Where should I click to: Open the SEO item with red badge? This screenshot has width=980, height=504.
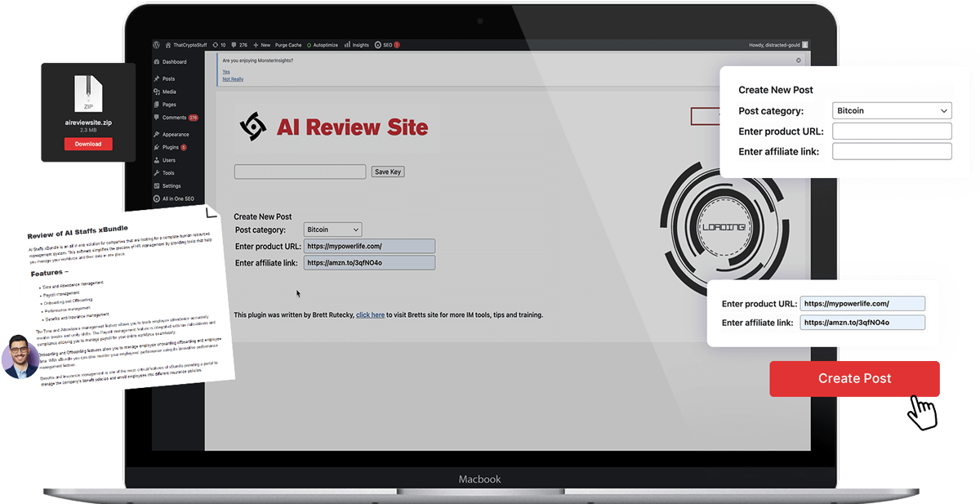386,45
